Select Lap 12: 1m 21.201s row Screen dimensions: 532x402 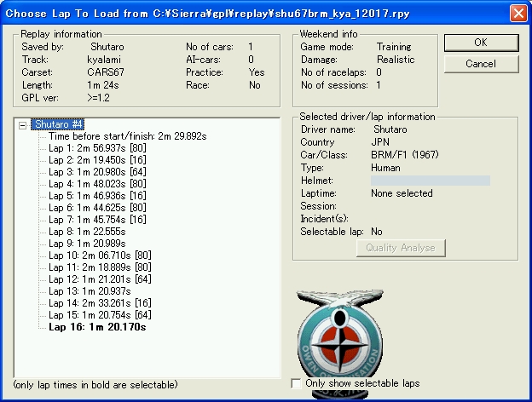click(100, 279)
